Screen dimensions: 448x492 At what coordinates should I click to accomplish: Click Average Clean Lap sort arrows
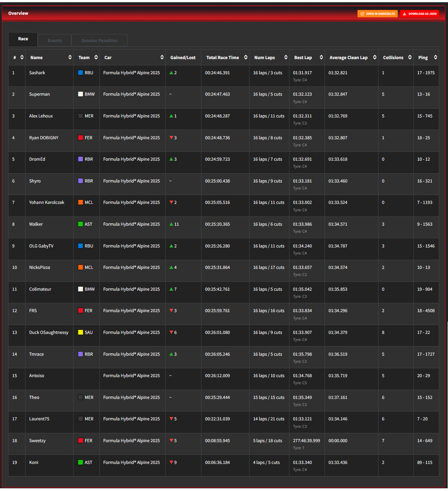(375, 57)
